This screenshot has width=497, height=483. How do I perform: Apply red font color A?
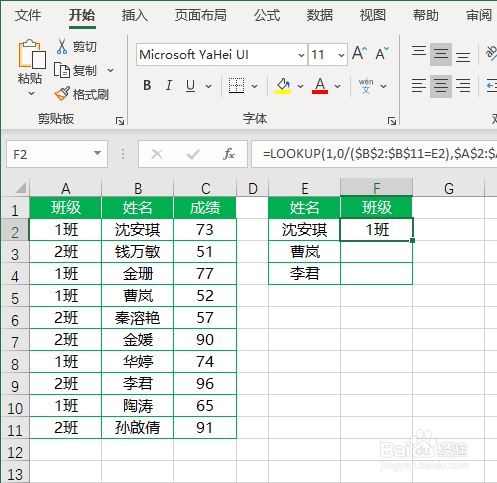click(x=320, y=86)
